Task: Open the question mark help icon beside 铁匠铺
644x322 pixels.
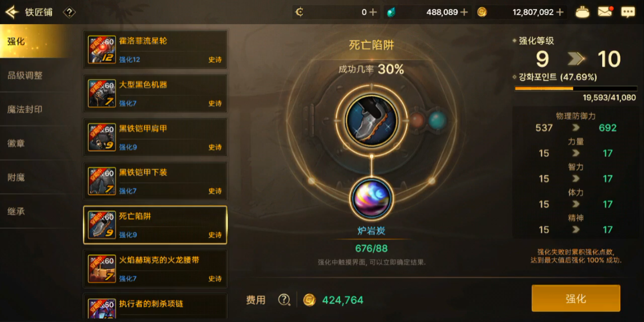Action: click(x=69, y=13)
